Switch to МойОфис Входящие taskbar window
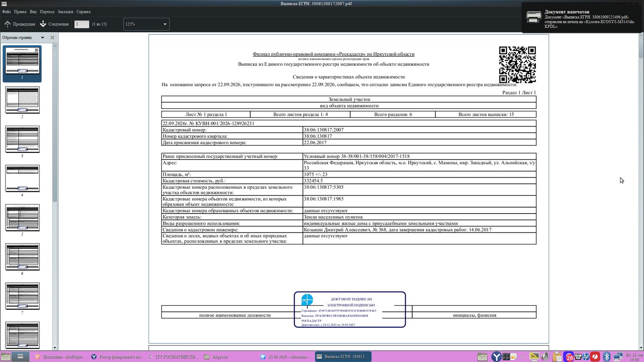 (x=61, y=356)
